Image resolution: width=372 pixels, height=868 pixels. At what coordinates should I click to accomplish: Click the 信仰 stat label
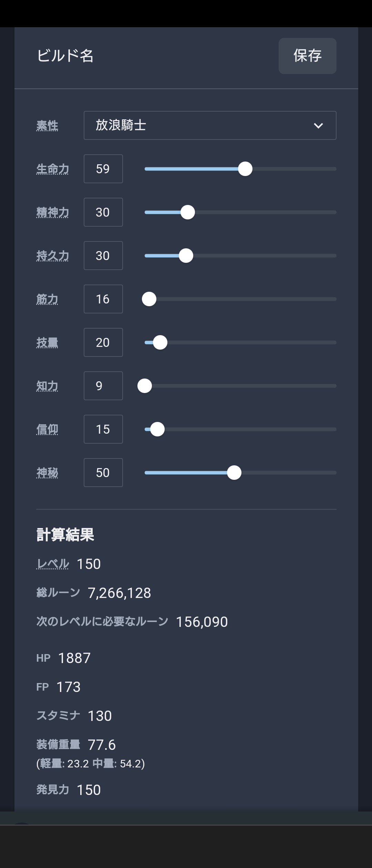click(x=47, y=430)
